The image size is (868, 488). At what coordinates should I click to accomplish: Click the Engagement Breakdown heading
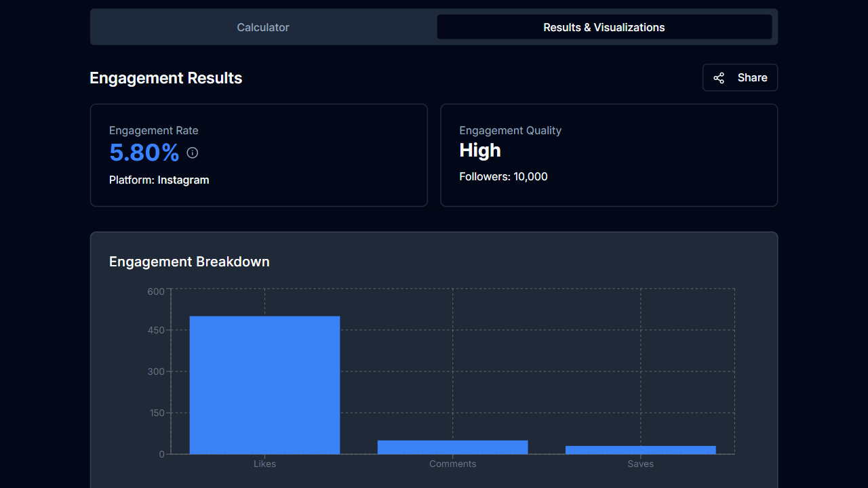pyautogui.click(x=189, y=262)
